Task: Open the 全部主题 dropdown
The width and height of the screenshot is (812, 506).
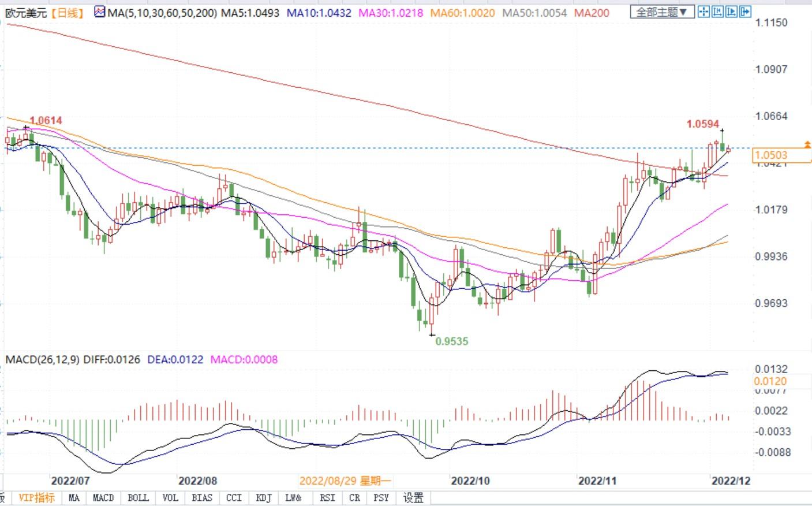Action: point(662,12)
